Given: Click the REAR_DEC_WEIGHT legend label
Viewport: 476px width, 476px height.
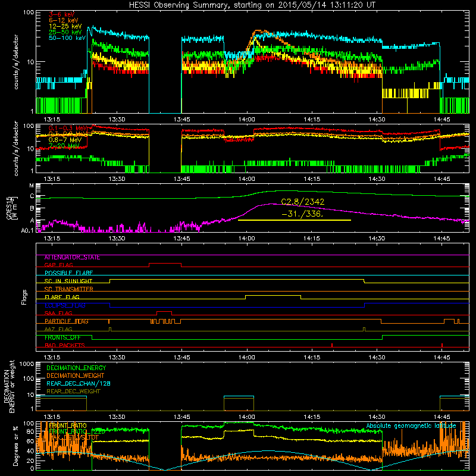Looking at the screenshot, I should pos(73,392).
